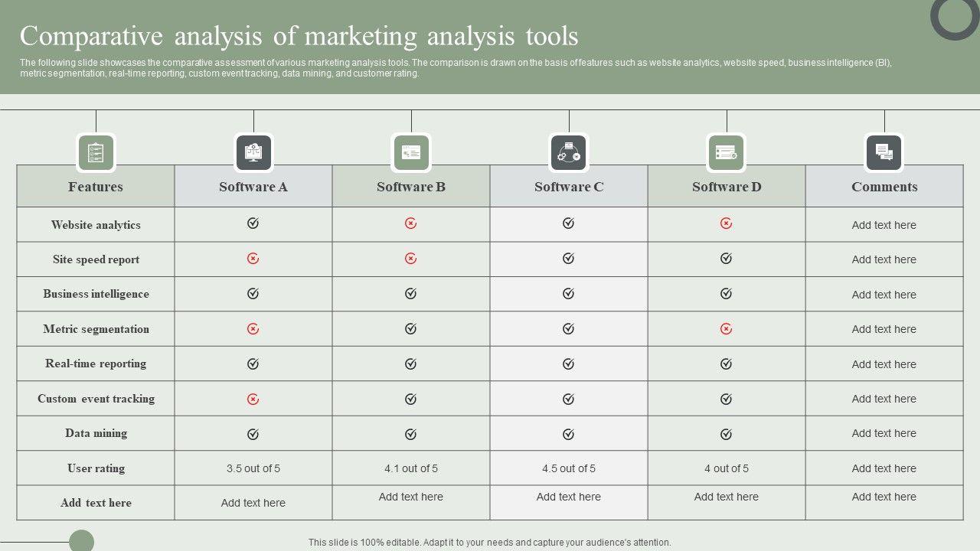Click the check mark for Software A website analytics
Viewport: 980px width, 551px height.
coord(253,223)
